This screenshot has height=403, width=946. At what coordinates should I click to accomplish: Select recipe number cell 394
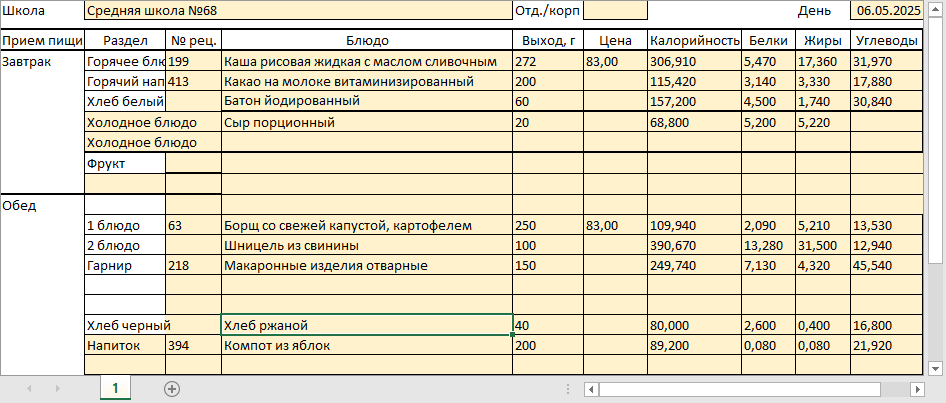[194, 346]
